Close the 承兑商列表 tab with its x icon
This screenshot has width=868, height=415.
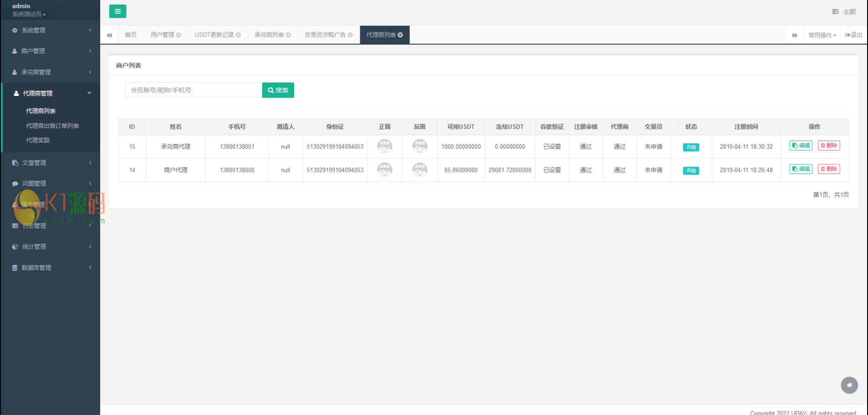pyautogui.click(x=288, y=35)
